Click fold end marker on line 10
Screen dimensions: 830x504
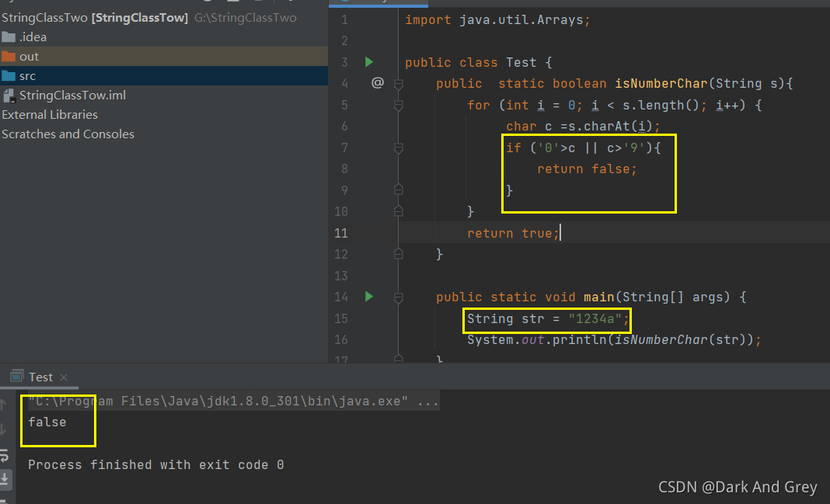pyautogui.click(x=399, y=211)
